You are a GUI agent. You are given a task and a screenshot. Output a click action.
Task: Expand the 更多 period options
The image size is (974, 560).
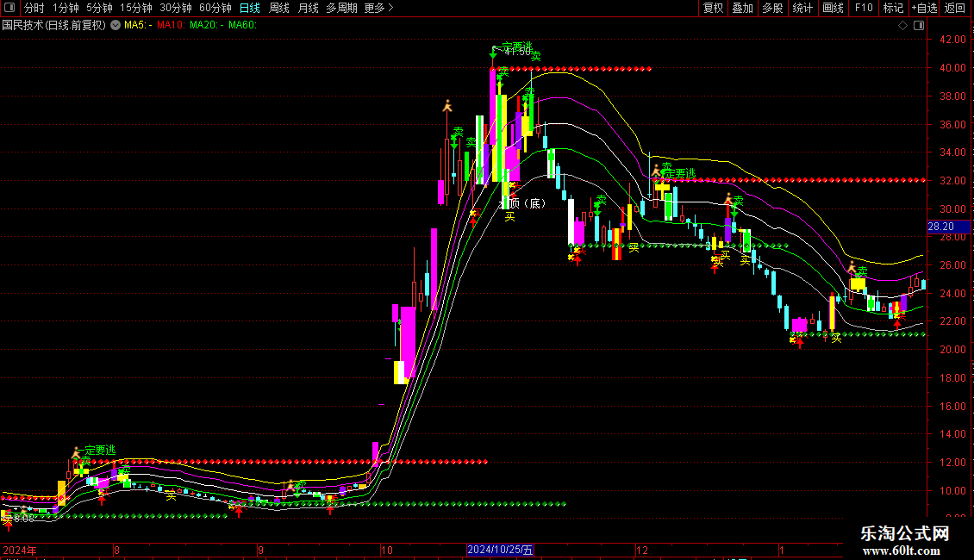378,8
